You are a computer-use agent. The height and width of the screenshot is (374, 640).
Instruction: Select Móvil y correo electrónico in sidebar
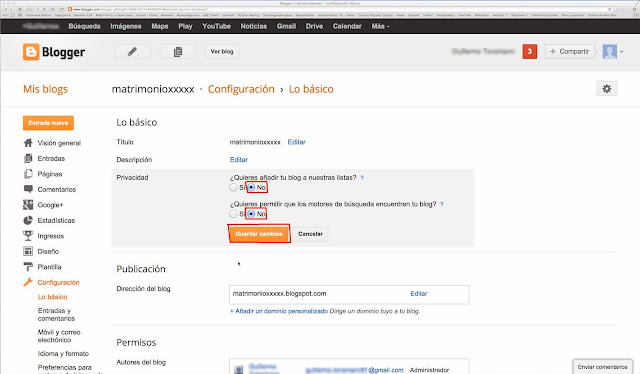point(59,336)
